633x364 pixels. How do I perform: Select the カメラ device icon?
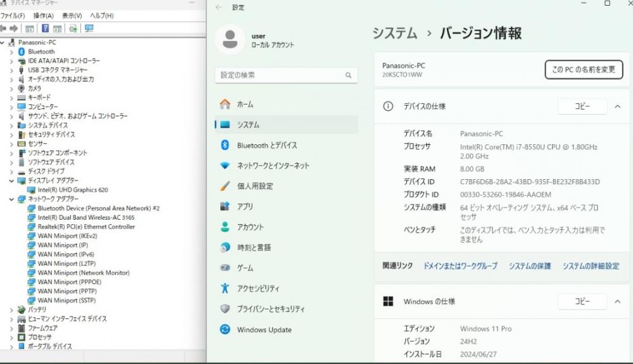pos(22,89)
